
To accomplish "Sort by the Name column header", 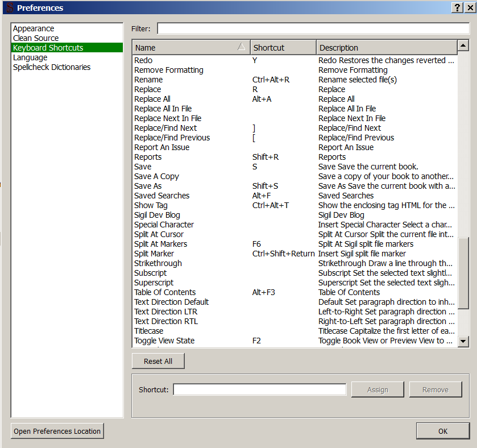I will pos(191,48).
